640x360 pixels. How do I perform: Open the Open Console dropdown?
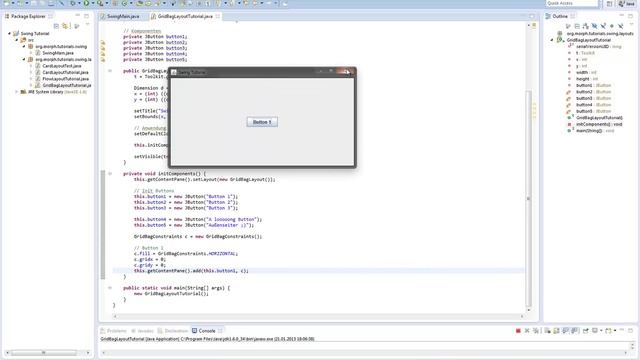(x=615, y=331)
